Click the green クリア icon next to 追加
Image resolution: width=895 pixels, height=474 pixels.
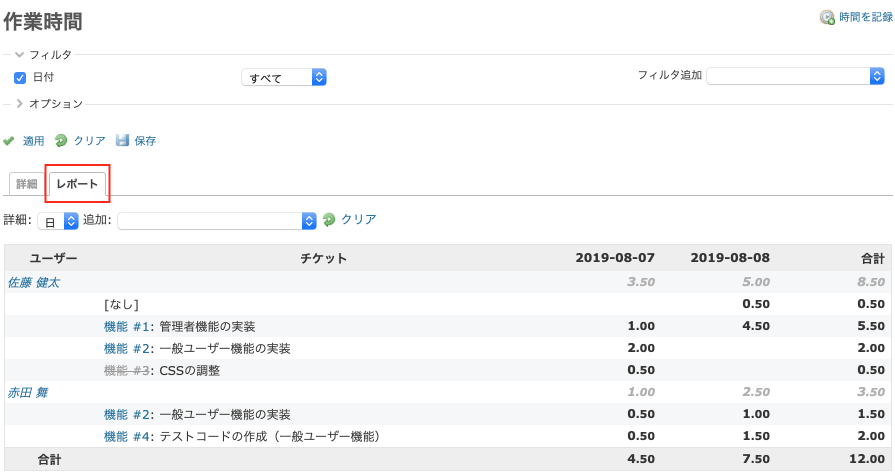[329, 220]
